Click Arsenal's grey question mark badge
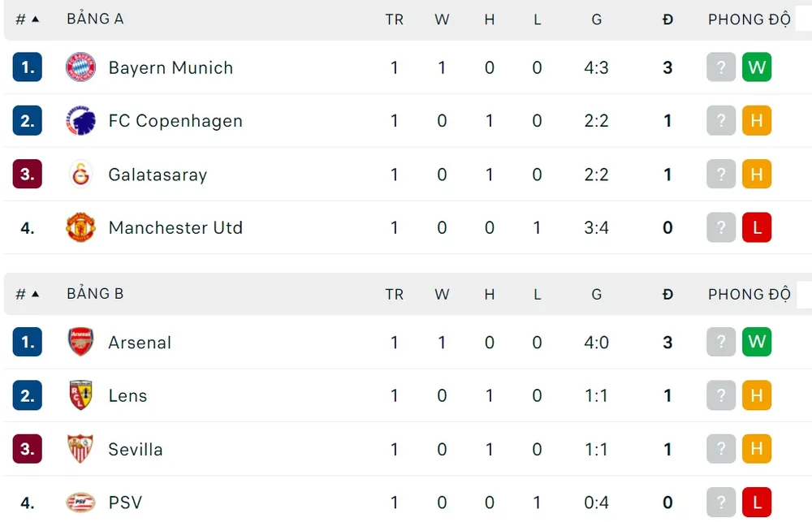Viewport: 812px width, 522px height. coord(720,343)
